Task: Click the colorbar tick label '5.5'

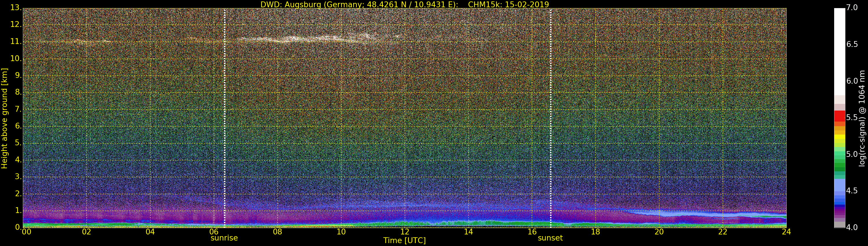Action: click(x=852, y=117)
